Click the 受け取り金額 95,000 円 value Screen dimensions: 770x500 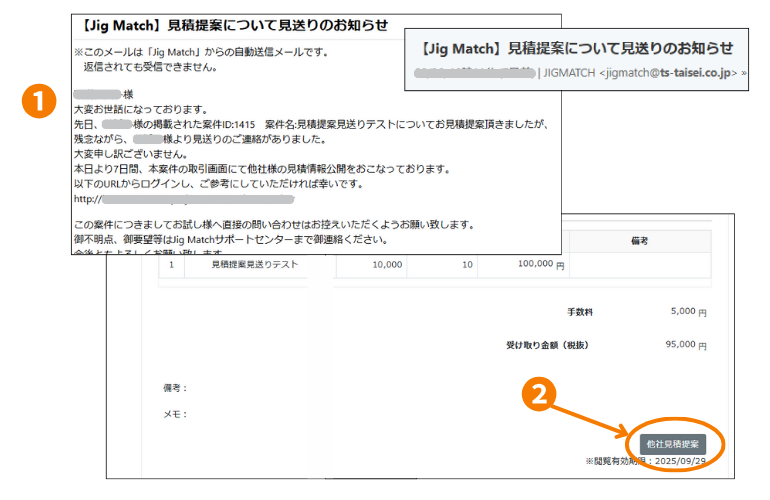tap(686, 345)
